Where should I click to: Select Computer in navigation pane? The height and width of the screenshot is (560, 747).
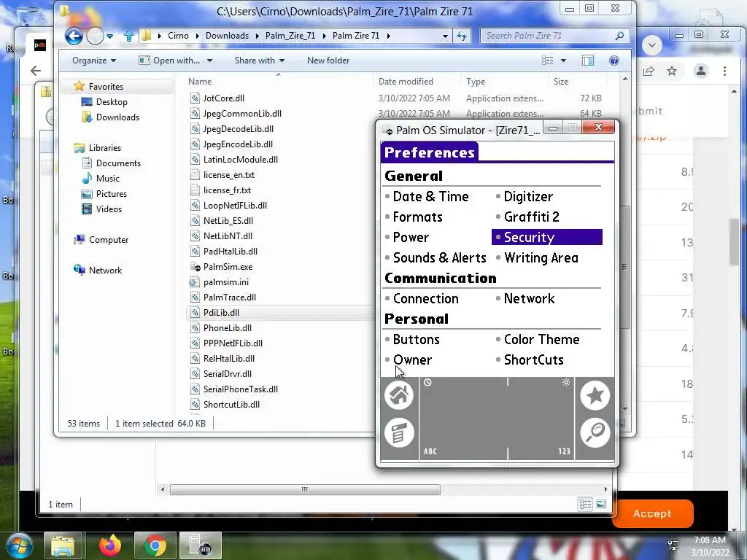(x=109, y=240)
